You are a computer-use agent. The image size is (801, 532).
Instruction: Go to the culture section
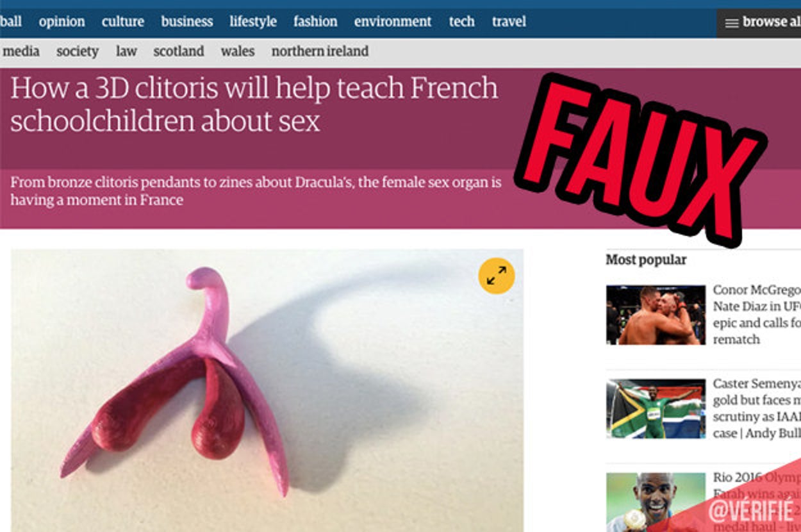[122, 22]
